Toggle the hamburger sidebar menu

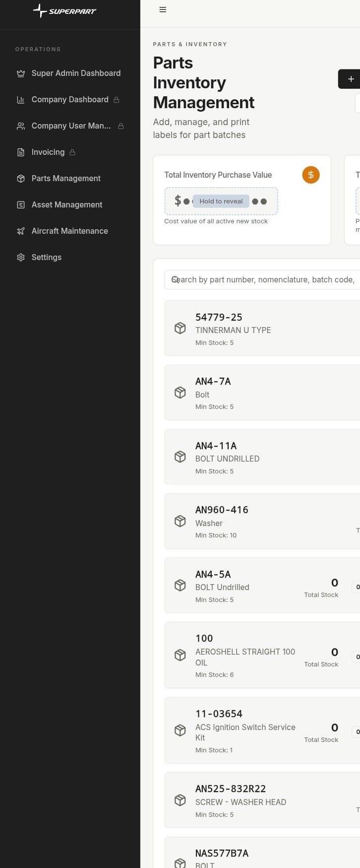point(163,9)
